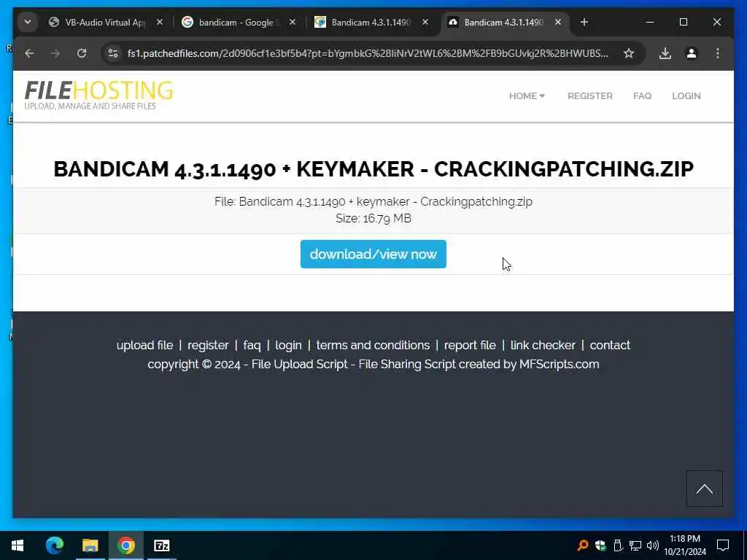Click the File Upload Script link
The image size is (747, 560).
click(300, 365)
